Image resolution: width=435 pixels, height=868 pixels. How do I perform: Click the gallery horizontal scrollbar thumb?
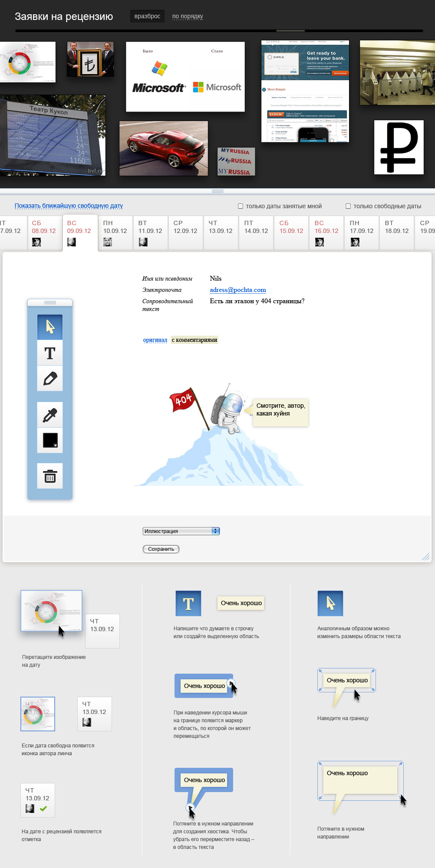[290, 31]
